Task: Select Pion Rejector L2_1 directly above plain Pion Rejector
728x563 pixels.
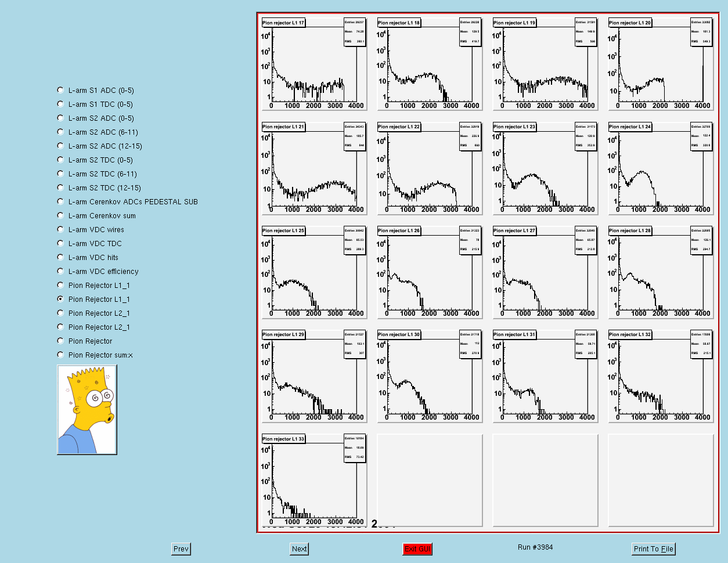Action: [60, 327]
